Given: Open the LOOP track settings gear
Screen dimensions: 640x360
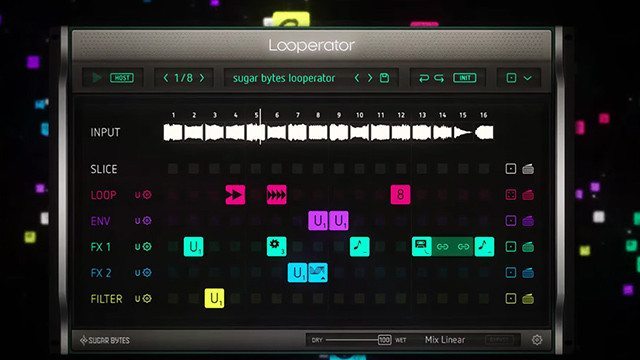Looking at the screenshot, I should 147,195.
